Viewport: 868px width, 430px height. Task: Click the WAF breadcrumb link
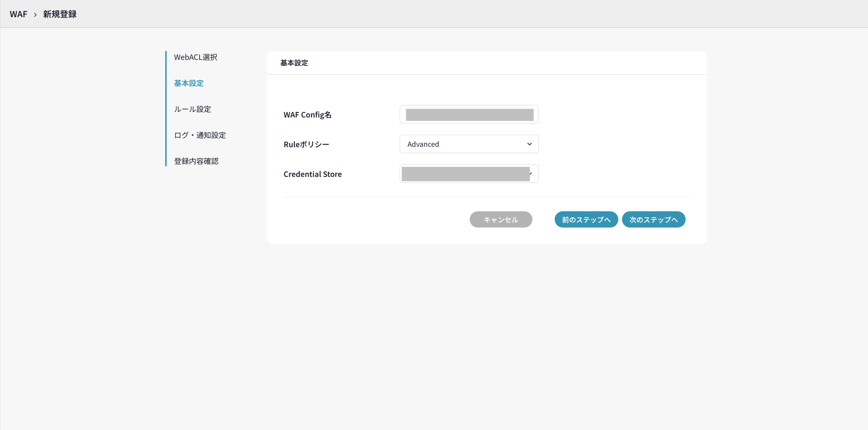[19, 14]
